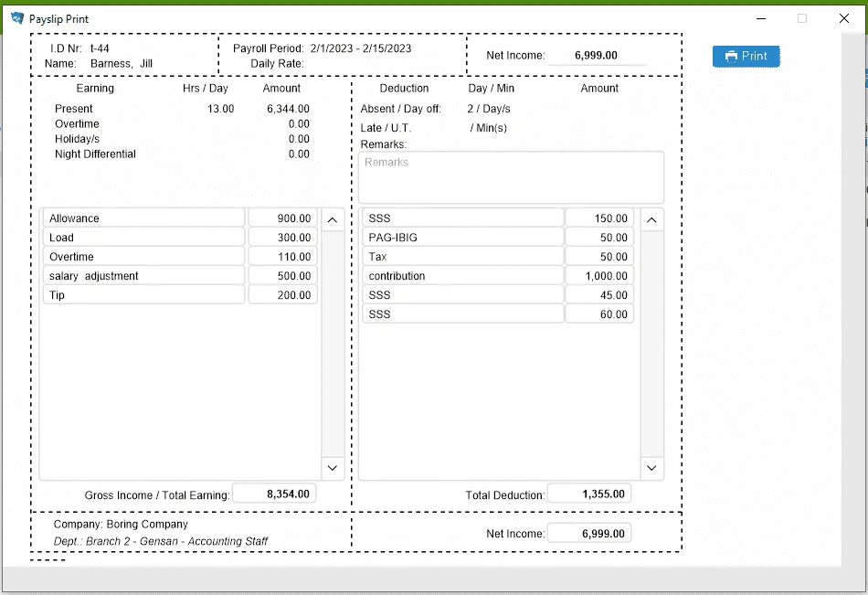Select the 60.00 SSS deduction amount
Screen dimensions: 868x595
click(x=599, y=314)
